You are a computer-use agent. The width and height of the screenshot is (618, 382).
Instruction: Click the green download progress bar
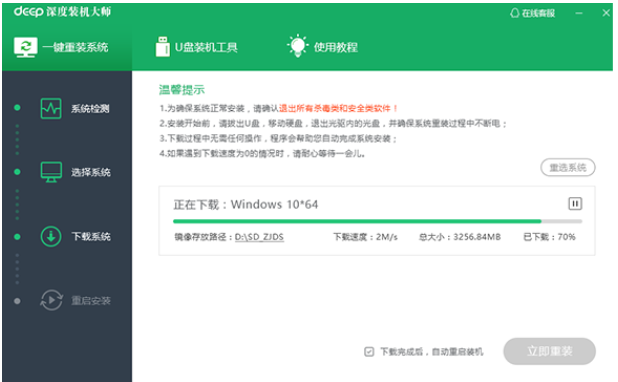[x=357, y=222]
